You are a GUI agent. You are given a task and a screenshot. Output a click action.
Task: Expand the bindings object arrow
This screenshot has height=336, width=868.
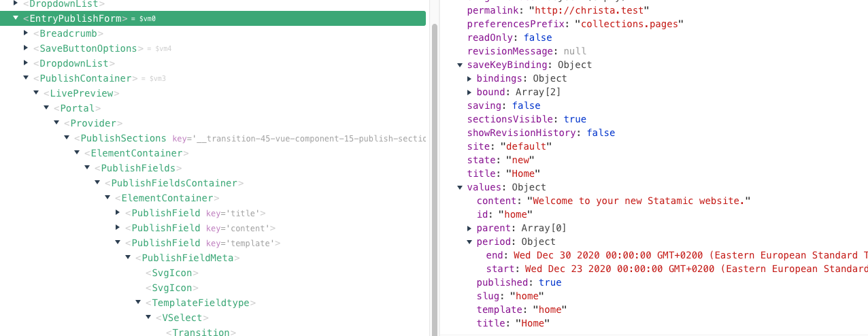tap(469, 78)
